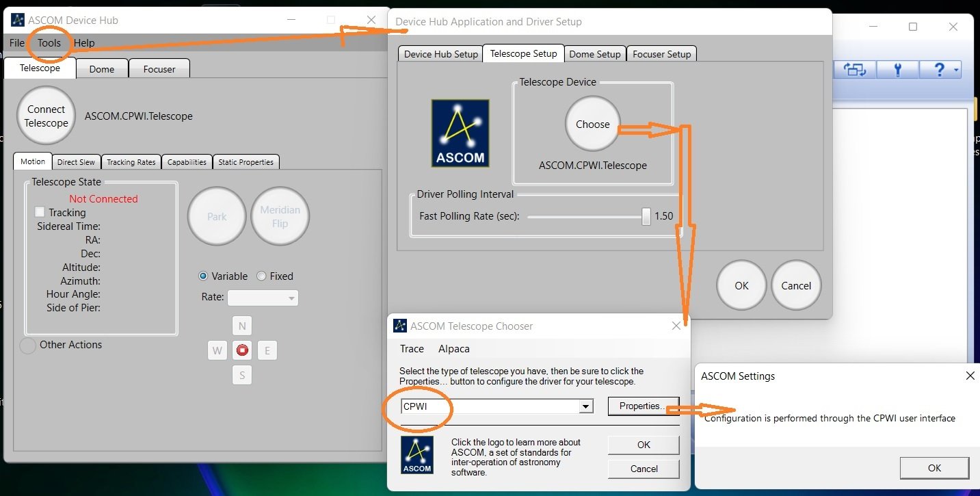The height and width of the screenshot is (496, 980).
Task: Click the Connect Telescope button
Action: pyautogui.click(x=47, y=116)
